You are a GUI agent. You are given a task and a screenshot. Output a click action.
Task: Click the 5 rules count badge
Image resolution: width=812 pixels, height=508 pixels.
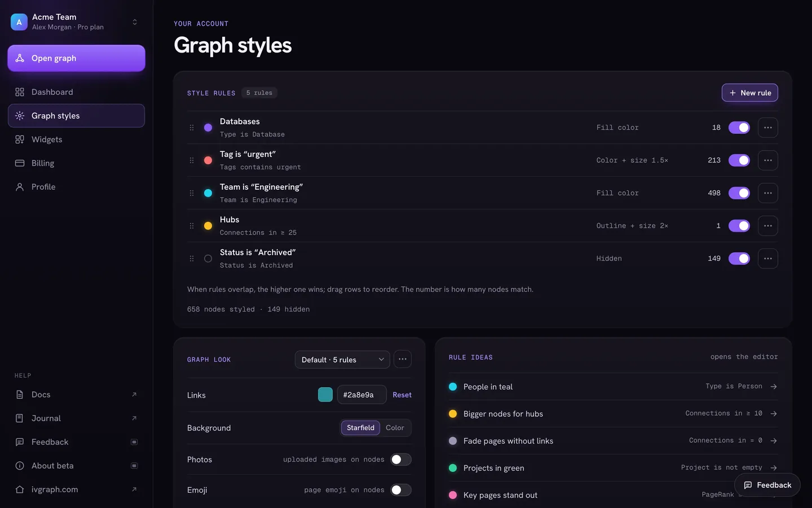point(259,93)
